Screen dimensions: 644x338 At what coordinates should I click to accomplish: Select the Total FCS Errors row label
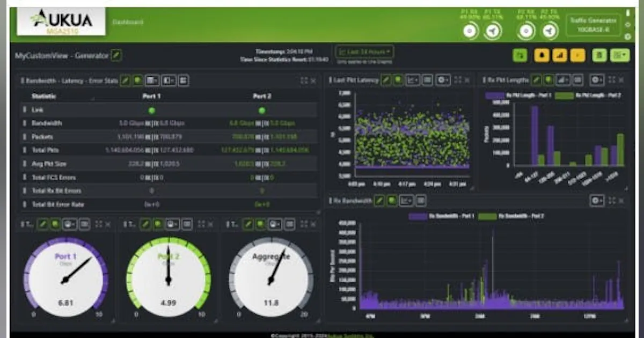54,177
